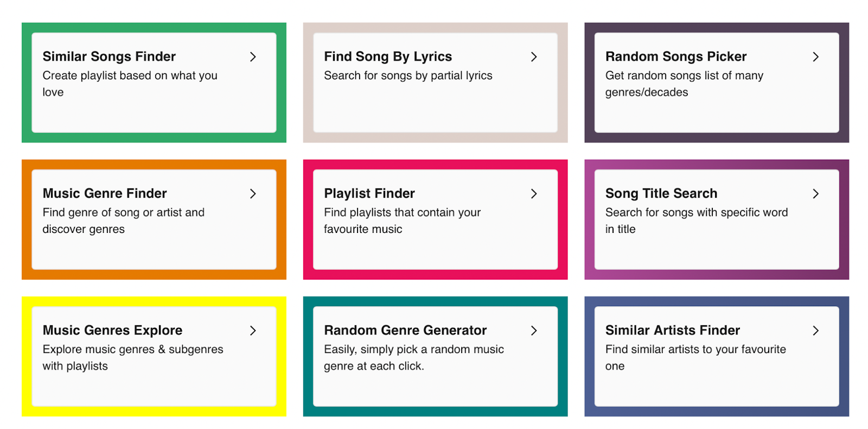Click the chevron arrow on Playlist Finder
This screenshot has width=868, height=429.
(534, 193)
